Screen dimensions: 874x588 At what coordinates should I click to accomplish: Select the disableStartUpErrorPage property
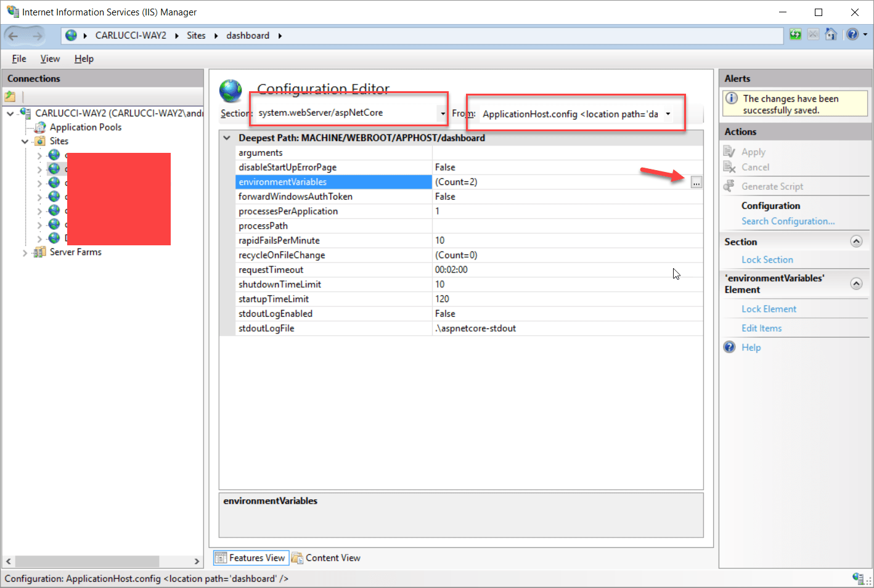(469, 168)
